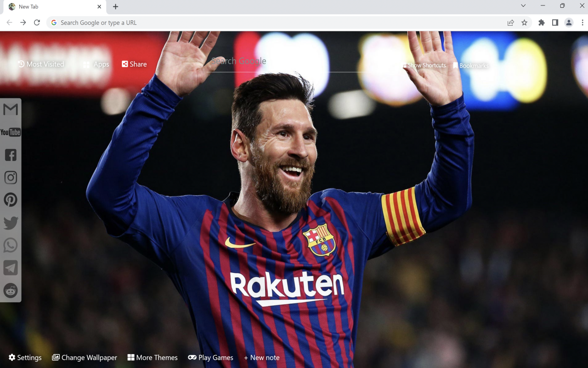Reload the current page
This screenshot has height=368, width=588.
pos(37,23)
